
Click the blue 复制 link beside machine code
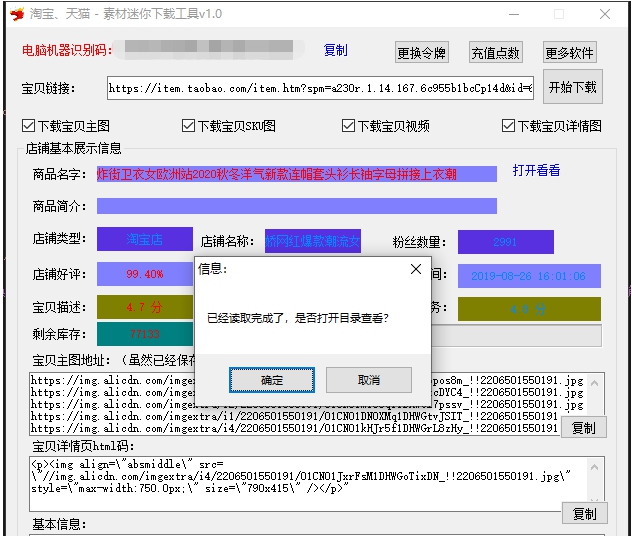336,50
